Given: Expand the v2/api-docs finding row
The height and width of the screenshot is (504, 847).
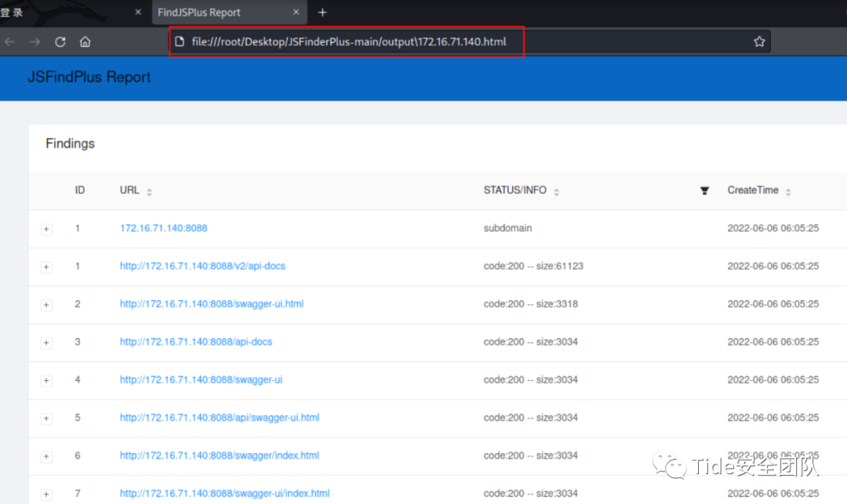Looking at the screenshot, I should coord(46,267).
